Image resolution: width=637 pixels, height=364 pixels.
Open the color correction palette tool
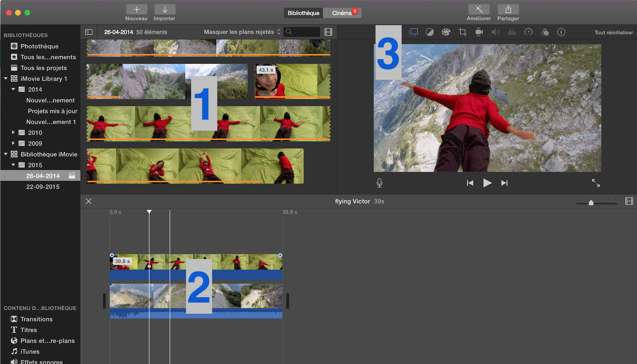pyautogui.click(x=446, y=32)
